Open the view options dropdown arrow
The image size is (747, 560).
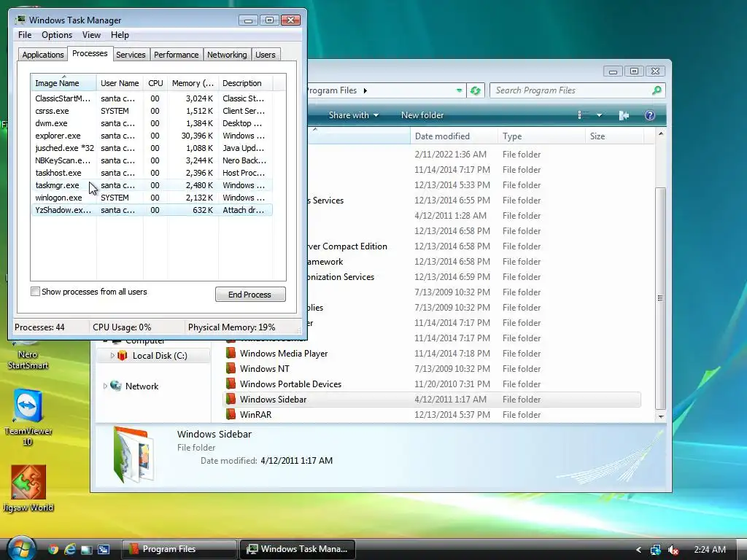point(600,115)
